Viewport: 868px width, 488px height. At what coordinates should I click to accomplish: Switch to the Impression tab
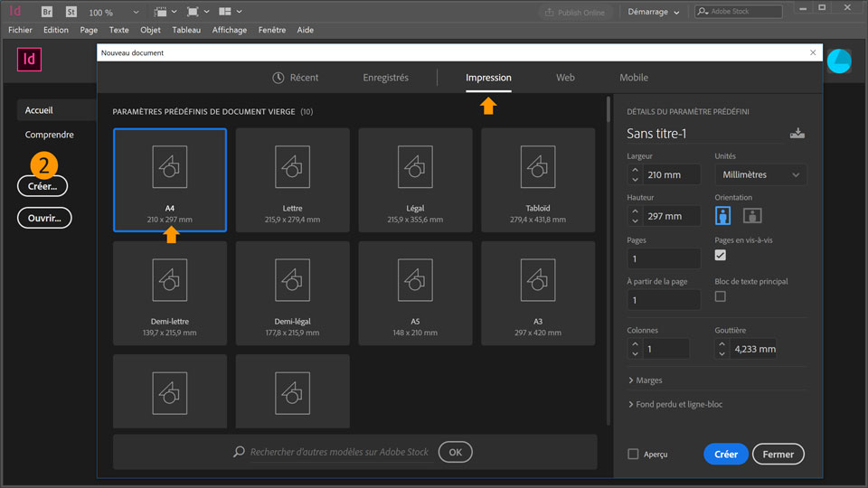pyautogui.click(x=488, y=78)
